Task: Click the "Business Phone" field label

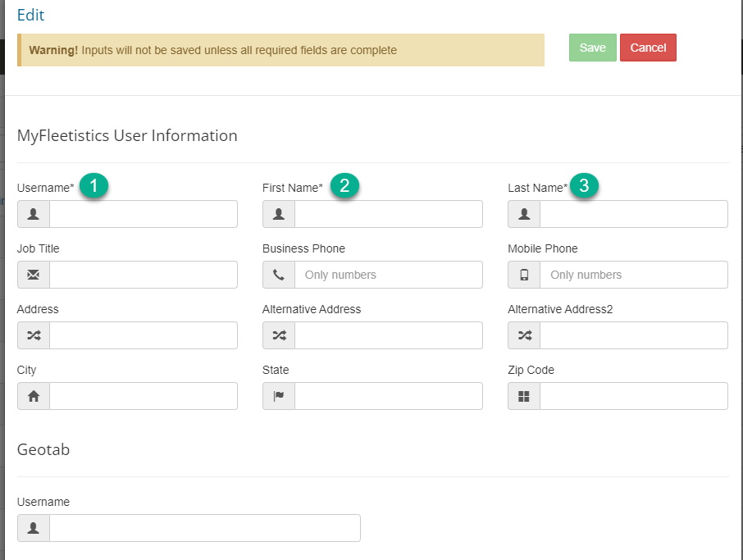Action: click(x=303, y=248)
